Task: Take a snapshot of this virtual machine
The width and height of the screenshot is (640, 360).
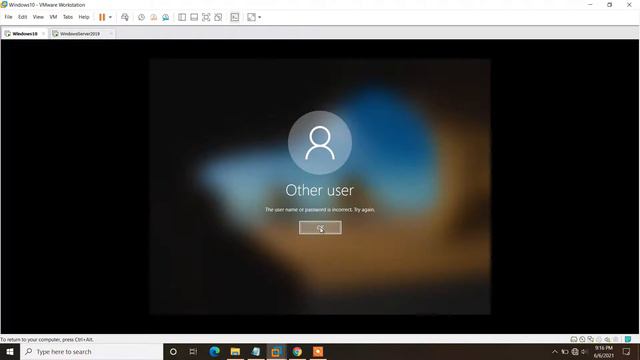Action: 141,17
